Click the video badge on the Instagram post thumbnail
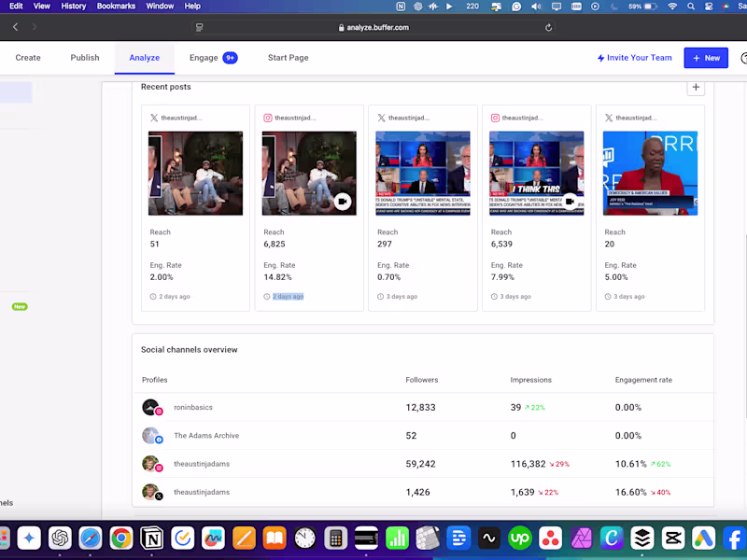Image resolution: width=747 pixels, height=560 pixels. coord(343,201)
